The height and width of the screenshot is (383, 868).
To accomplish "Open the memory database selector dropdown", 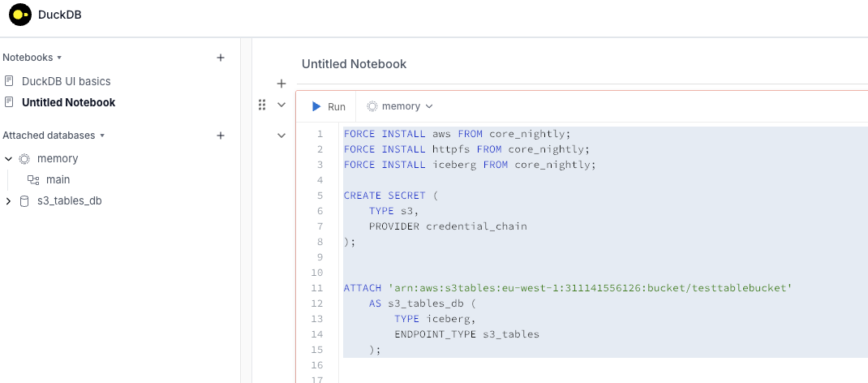I will [x=400, y=106].
